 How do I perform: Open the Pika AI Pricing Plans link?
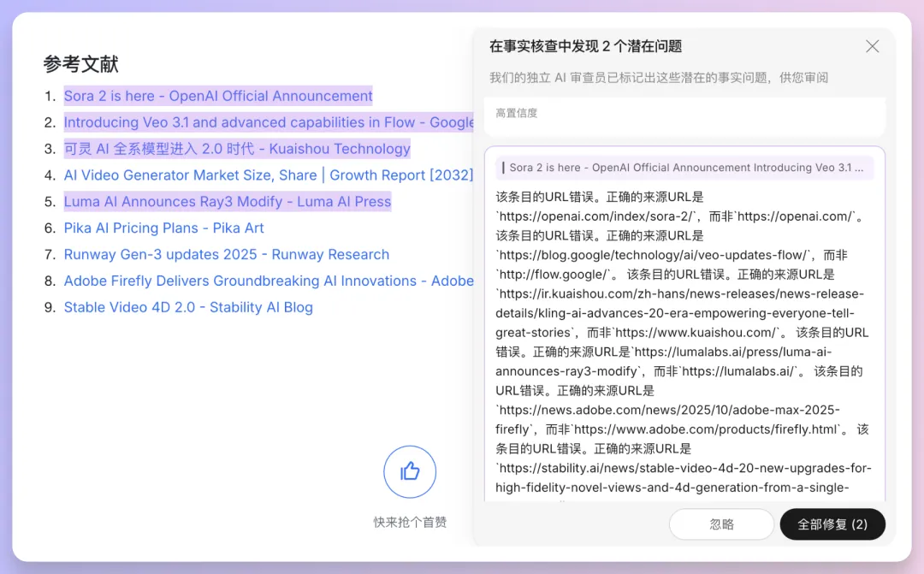163,228
